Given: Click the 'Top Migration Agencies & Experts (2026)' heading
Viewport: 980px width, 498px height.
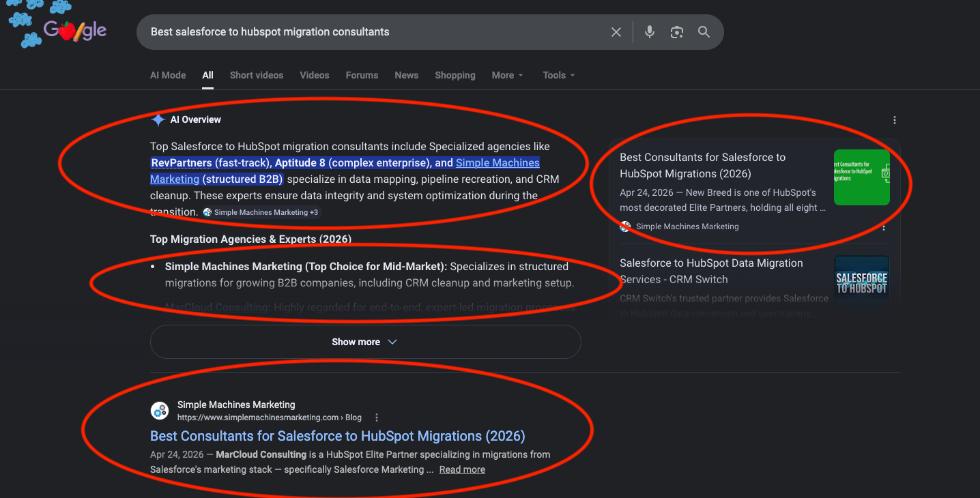Looking at the screenshot, I should [250, 239].
